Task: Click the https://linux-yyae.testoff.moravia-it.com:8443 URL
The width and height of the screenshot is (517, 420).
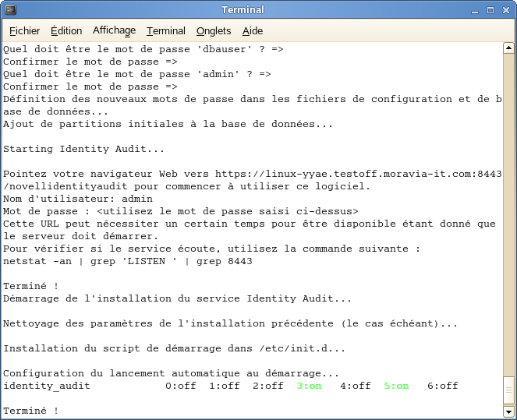Action: click(x=358, y=174)
